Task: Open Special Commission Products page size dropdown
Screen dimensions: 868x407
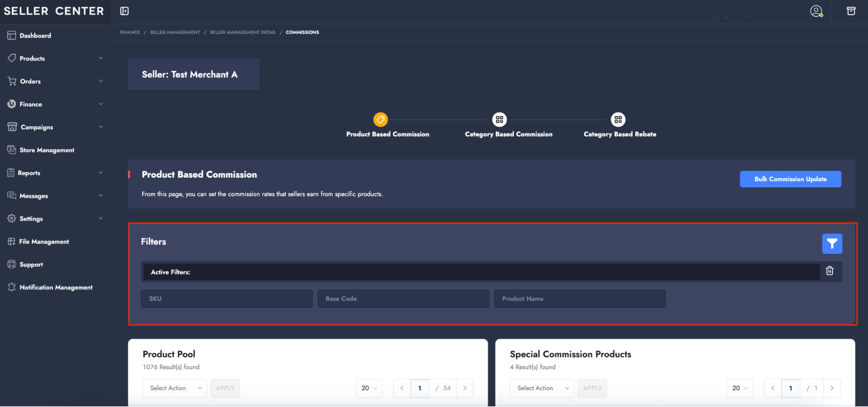Action: pyautogui.click(x=739, y=388)
